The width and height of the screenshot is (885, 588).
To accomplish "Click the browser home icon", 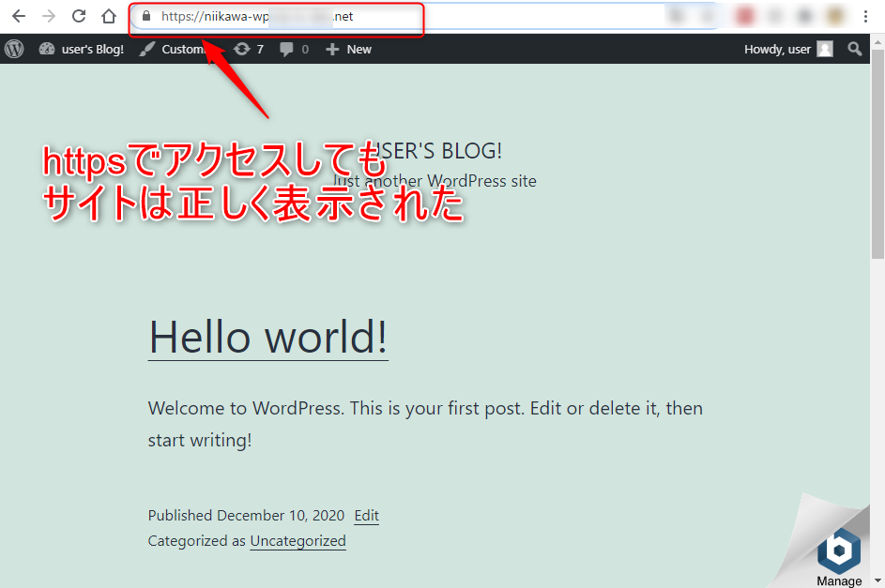I will click(x=108, y=15).
